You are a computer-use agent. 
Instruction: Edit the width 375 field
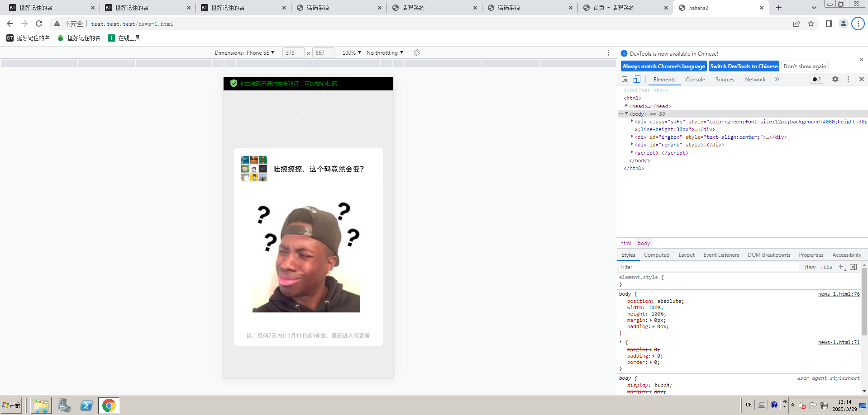pos(293,52)
